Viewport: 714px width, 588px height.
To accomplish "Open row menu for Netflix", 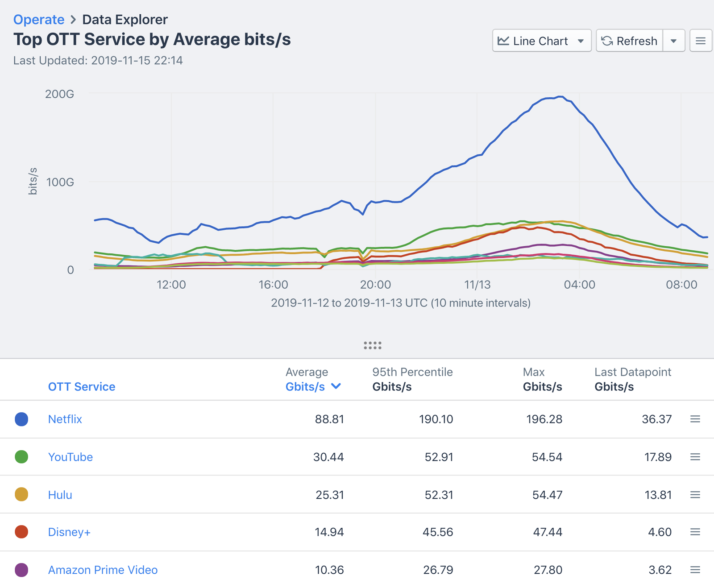I will point(695,419).
